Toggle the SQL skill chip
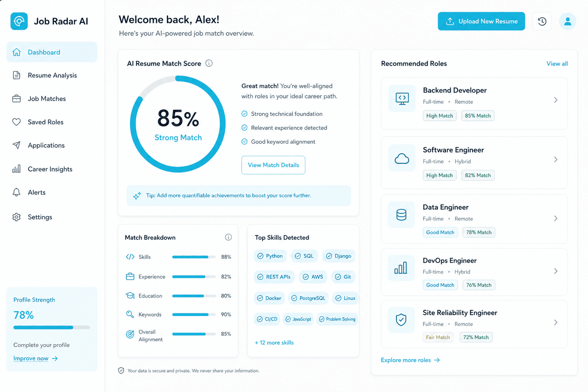This screenshot has height=392, width=588. pos(304,256)
